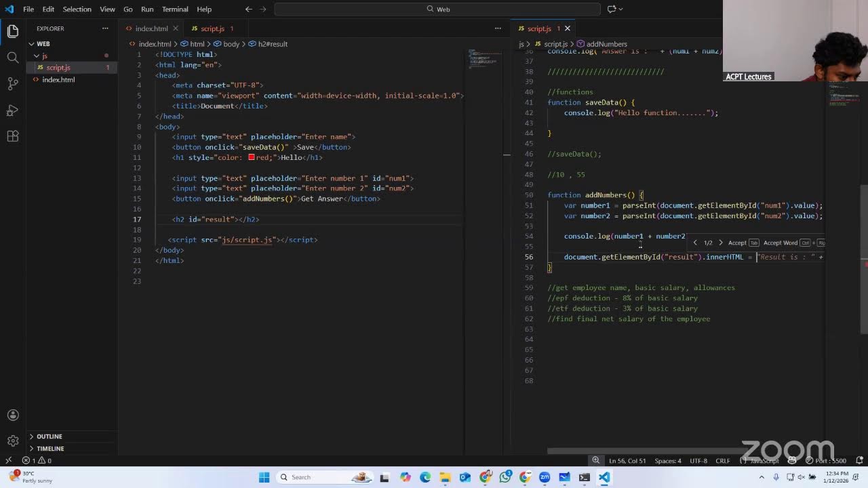Viewport: 868px width, 488px height.
Task: Click the errors and warnings status indicator
Action: (38, 460)
